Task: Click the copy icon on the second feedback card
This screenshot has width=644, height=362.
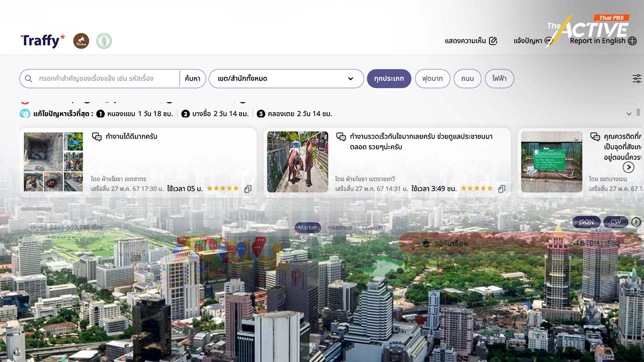Action: point(502,189)
